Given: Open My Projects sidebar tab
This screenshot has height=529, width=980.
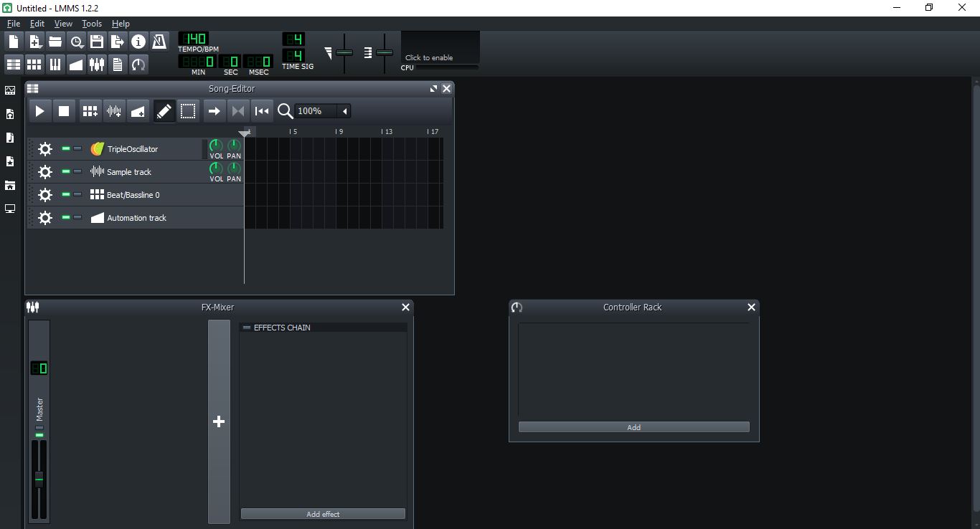Looking at the screenshot, I should [10, 114].
